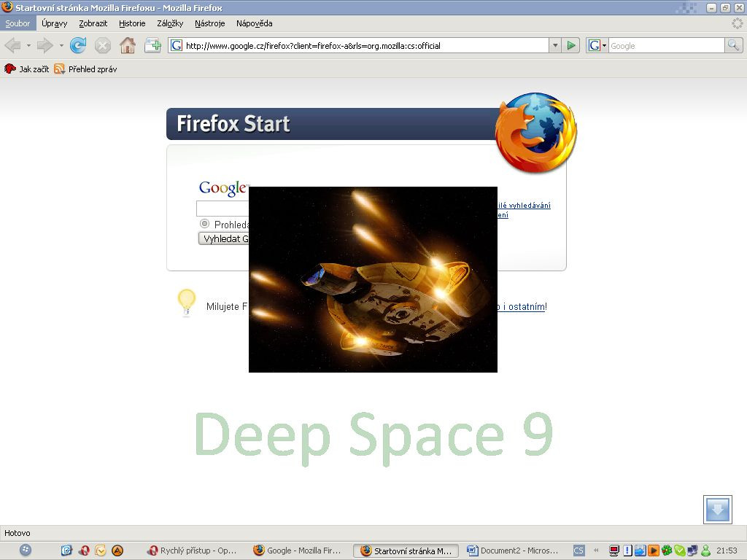
Task: Click the exclamation mark tray icon
Action: click(627, 551)
